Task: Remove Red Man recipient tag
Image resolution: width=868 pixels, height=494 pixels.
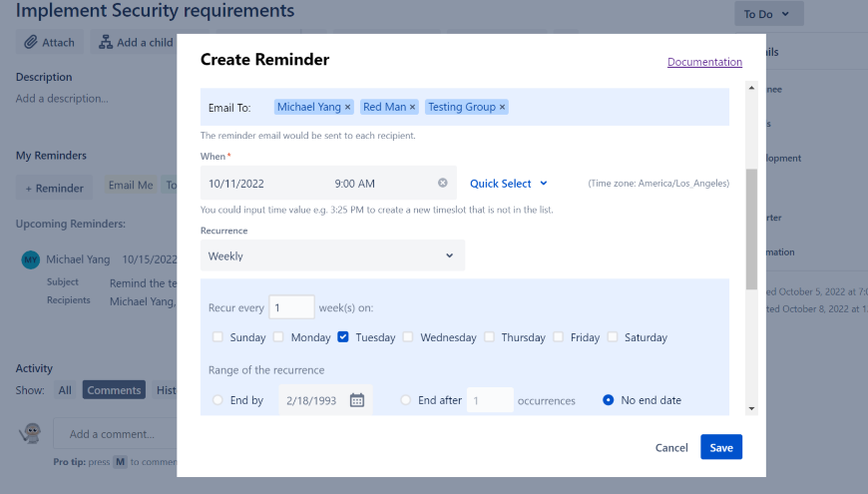Action: [x=412, y=107]
